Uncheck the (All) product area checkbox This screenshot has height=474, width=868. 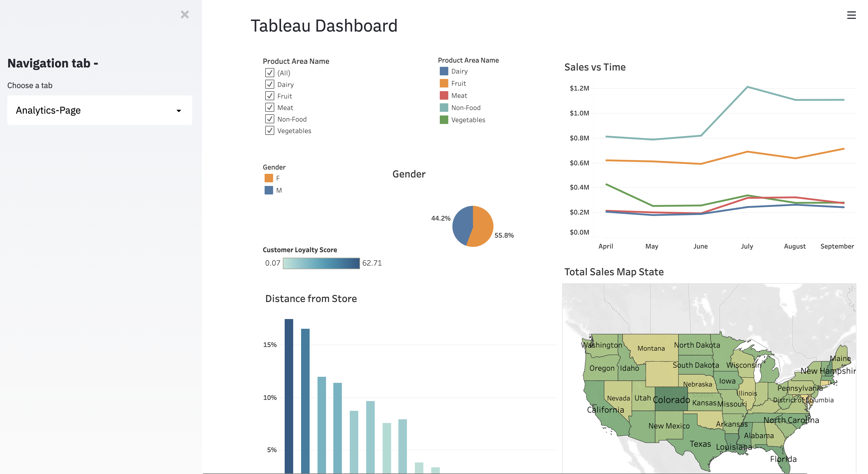point(269,73)
